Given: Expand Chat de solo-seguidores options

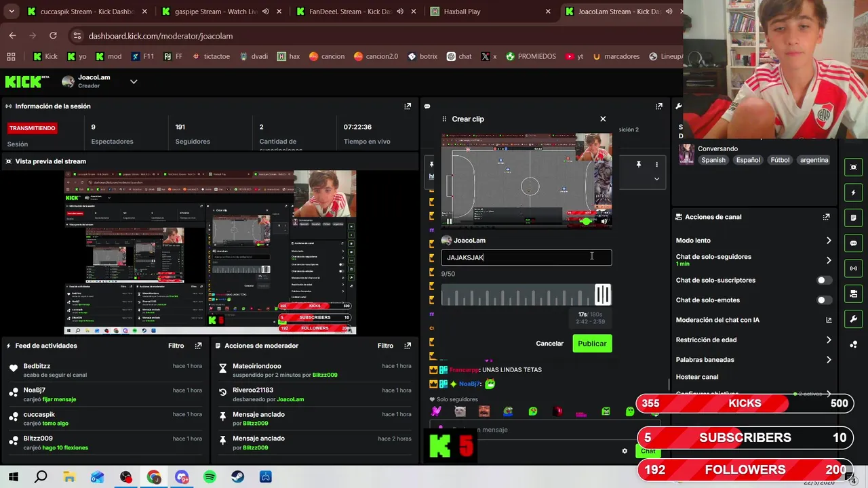Looking at the screenshot, I should 828,260.
